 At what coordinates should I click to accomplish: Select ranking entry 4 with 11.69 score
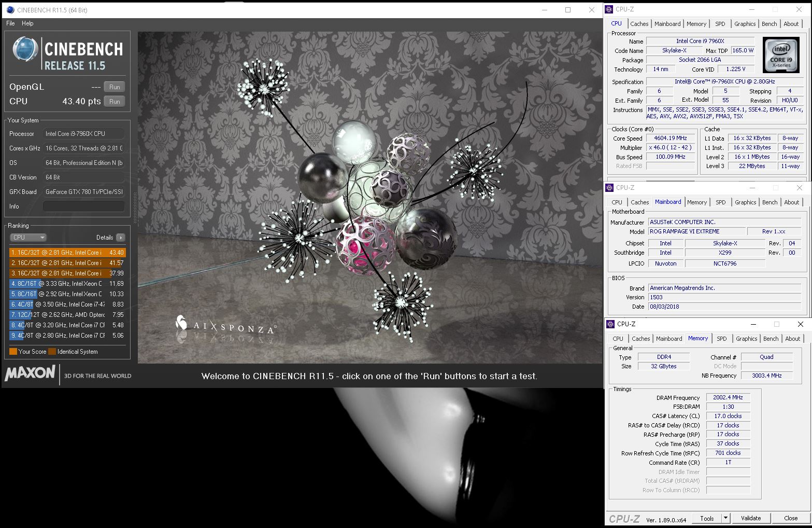67,284
